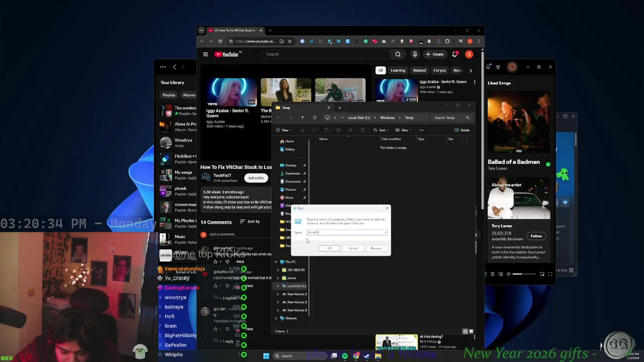Expand the Local Disk (C:) tree node
The width and height of the screenshot is (644, 362).
[278, 286]
